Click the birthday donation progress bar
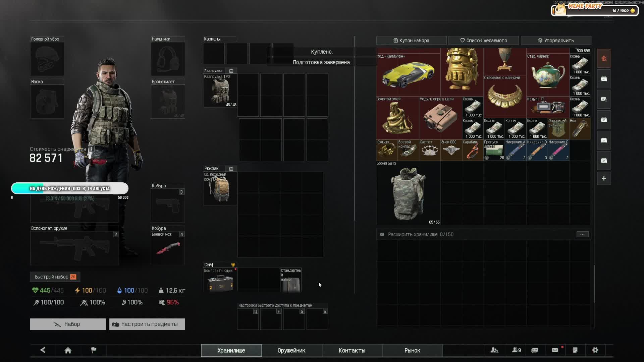This screenshot has width=644, height=362. click(x=70, y=188)
